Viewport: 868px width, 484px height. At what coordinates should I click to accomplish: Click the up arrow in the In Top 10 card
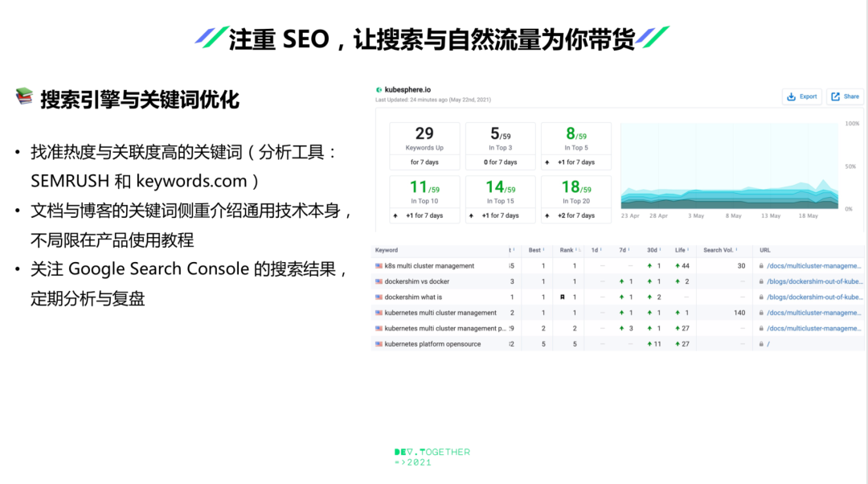pyautogui.click(x=395, y=215)
